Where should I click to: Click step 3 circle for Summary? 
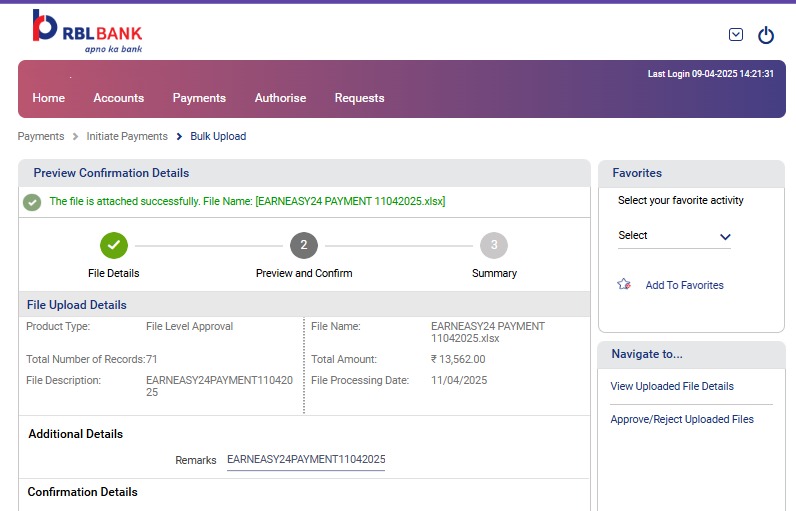click(494, 245)
